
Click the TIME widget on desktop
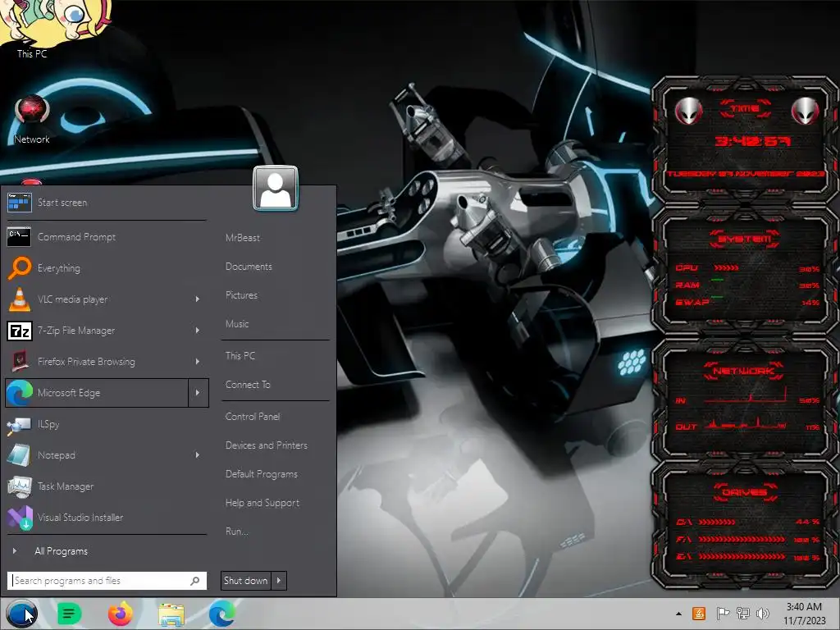pyautogui.click(x=745, y=139)
